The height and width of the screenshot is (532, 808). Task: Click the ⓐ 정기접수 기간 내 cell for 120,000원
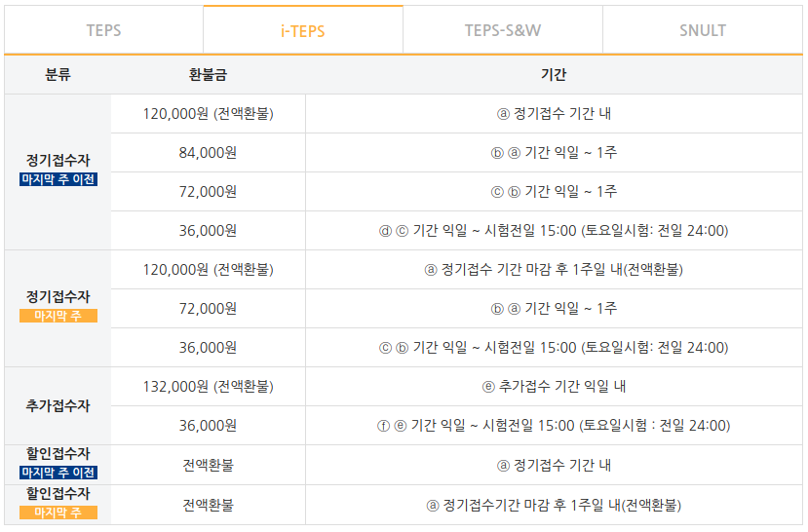click(554, 113)
